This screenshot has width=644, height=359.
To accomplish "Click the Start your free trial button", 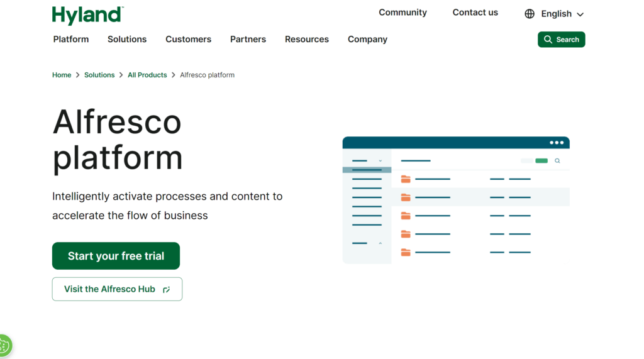I will (116, 256).
